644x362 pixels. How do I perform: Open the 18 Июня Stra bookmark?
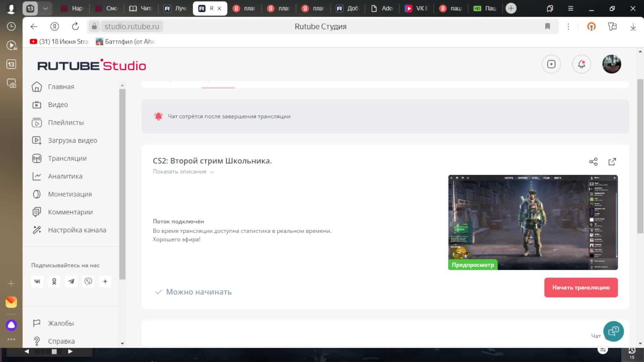tap(59, 42)
